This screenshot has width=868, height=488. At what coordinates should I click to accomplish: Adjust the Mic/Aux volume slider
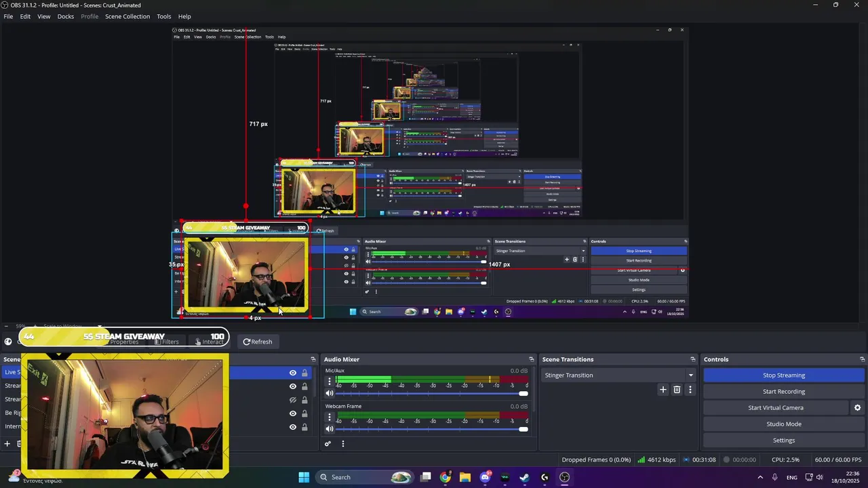pyautogui.click(x=432, y=393)
